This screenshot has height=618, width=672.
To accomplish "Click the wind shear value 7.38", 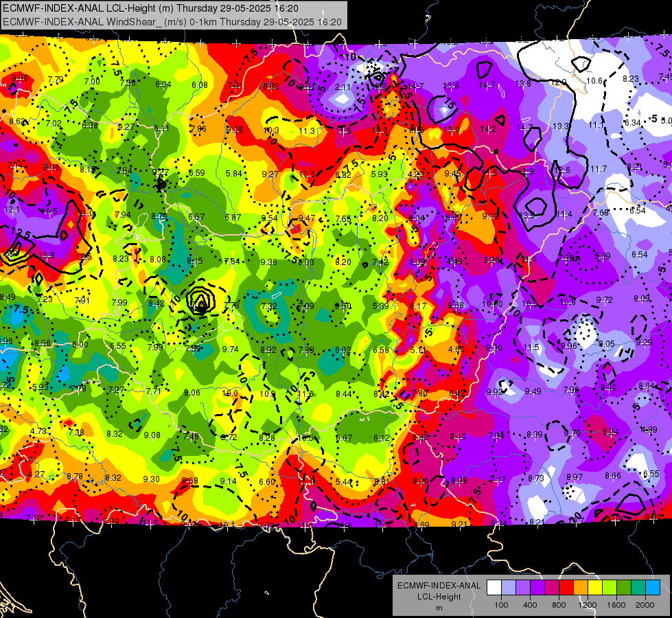I will point(76,433).
